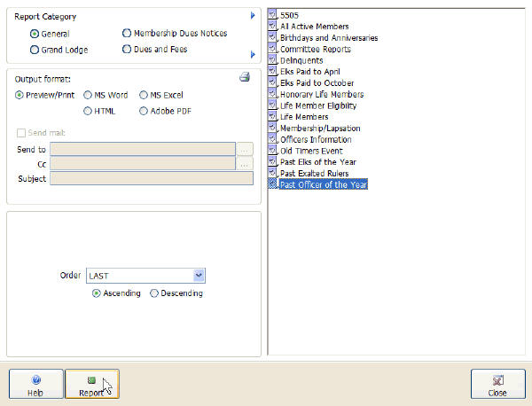Select Birthdays and Anniversaries report
The height and width of the screenshot is (406, 532).
pyautogui.click(x=328, y=38)
